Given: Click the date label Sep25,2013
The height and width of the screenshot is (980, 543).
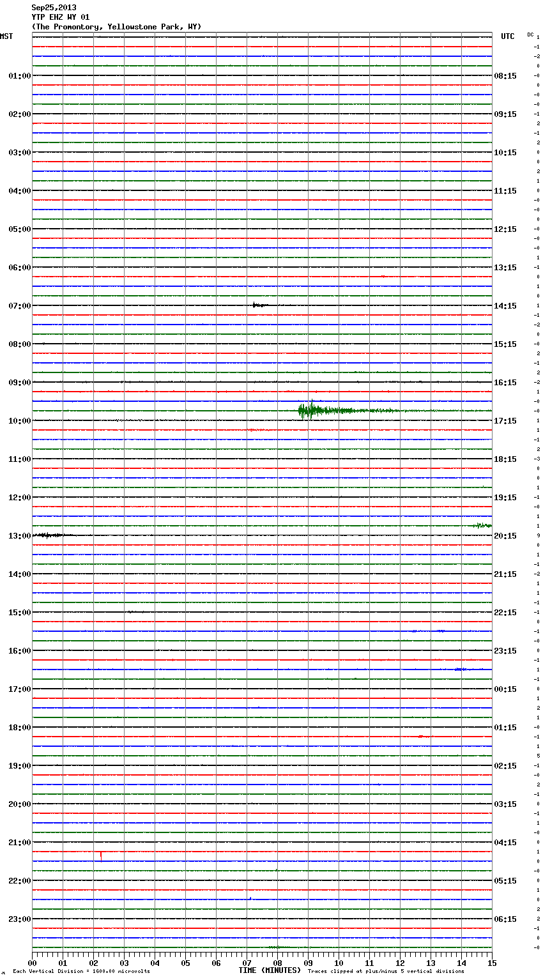Looking at the screenshot, I should click(x=54, y=8).
